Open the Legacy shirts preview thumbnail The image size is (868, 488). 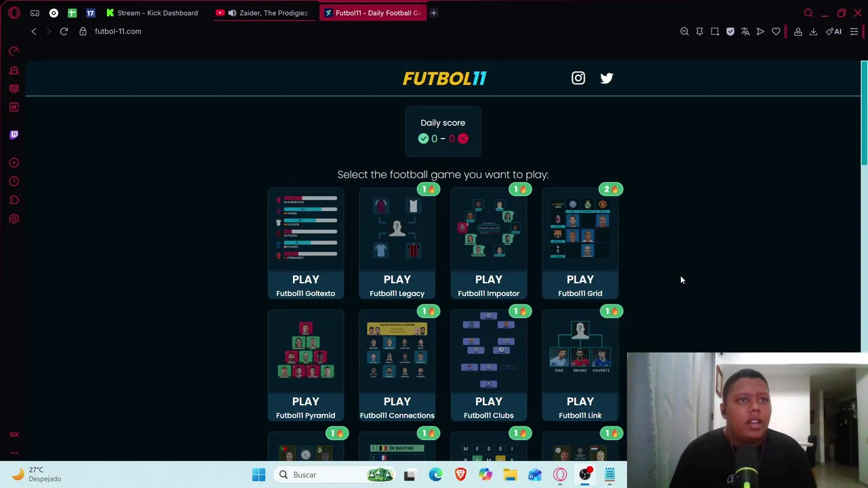coord(397,228)
